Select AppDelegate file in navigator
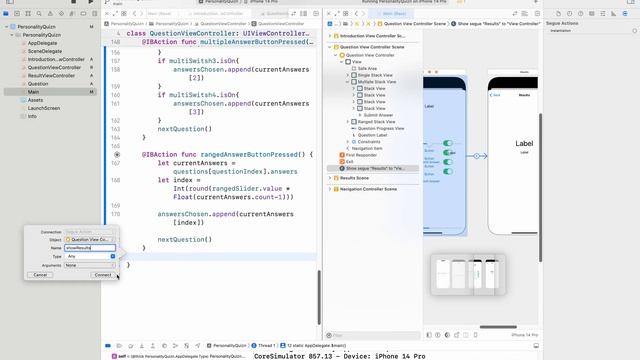The image size is (640, 360). [x=42, y=43]
